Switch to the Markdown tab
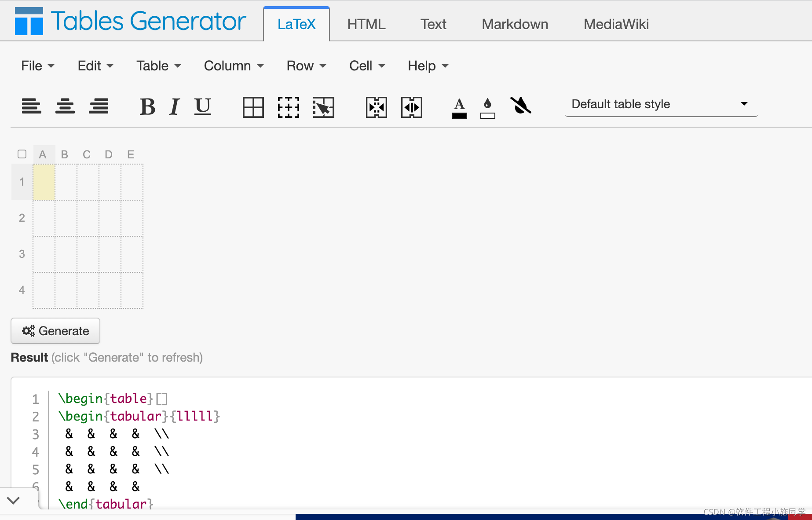Image resolution: width=812 pixels, height=520 pixels. pyautogui.click(x=515, y=24)
